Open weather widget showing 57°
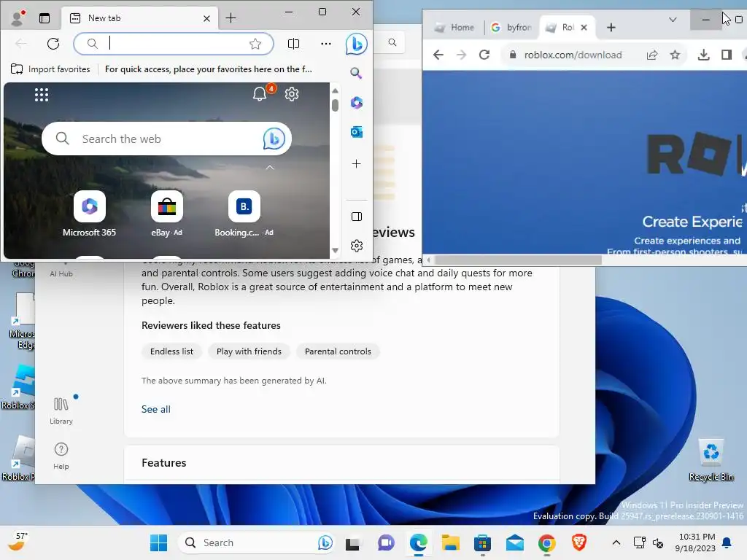This screenshot has width=747, height=560. point(19,542)
